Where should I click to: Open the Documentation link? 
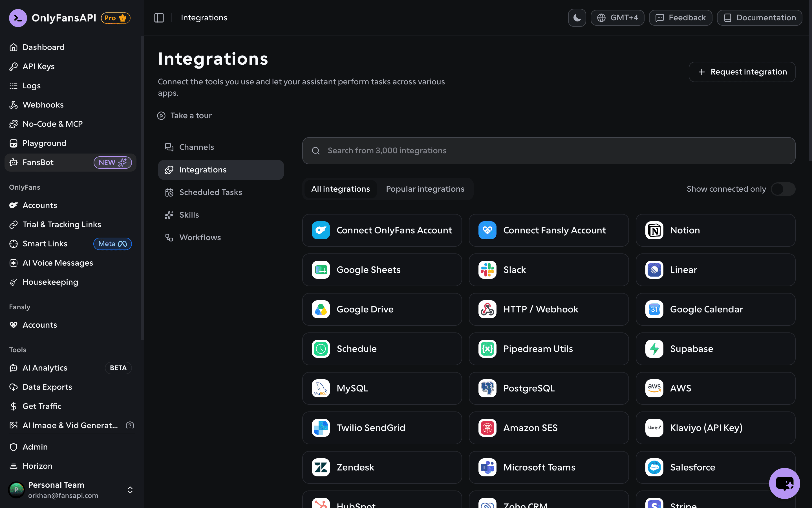(760, 18)
